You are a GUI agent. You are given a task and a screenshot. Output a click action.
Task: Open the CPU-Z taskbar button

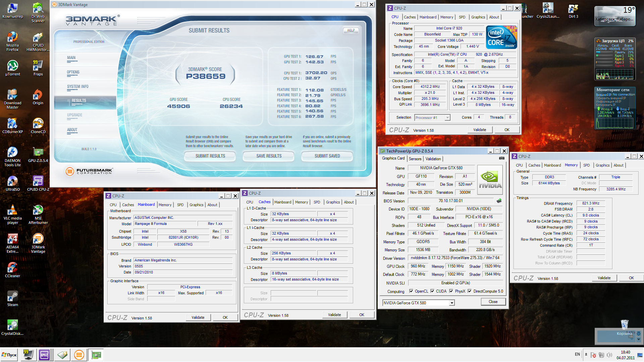(45, 355)
